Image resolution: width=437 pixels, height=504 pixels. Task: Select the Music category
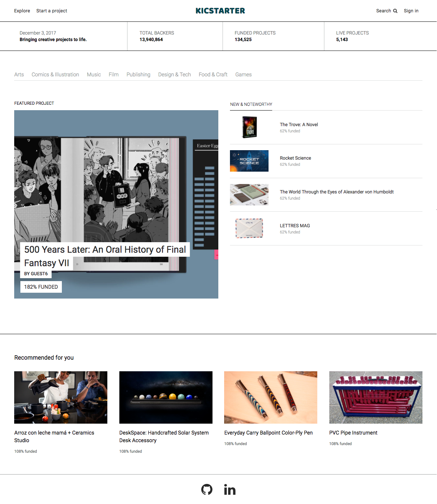94,75
